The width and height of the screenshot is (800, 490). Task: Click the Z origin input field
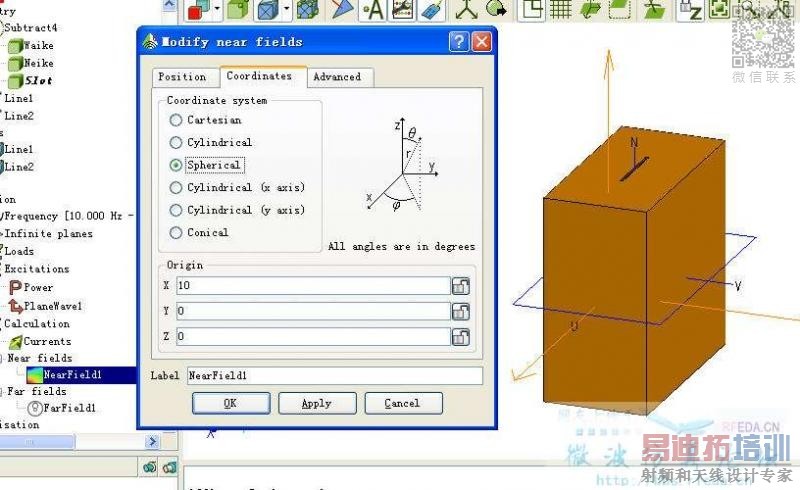313,336
